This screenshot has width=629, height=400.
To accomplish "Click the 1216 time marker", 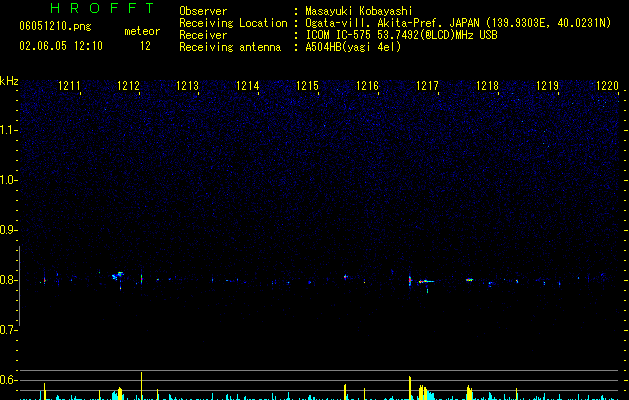I will 367,86.
